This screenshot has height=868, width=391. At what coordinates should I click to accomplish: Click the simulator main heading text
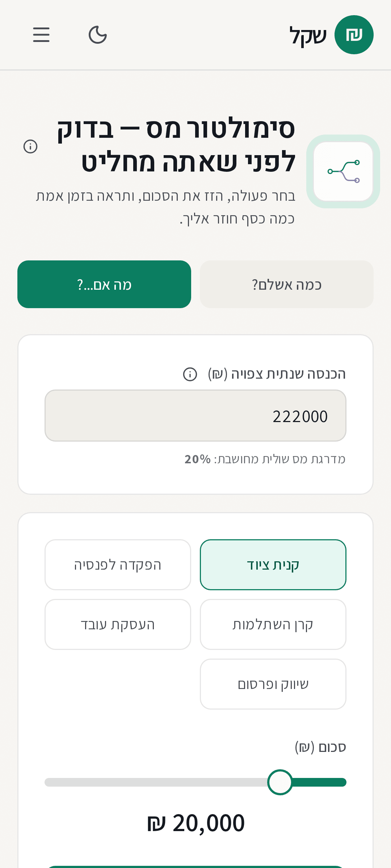(176, 145)
